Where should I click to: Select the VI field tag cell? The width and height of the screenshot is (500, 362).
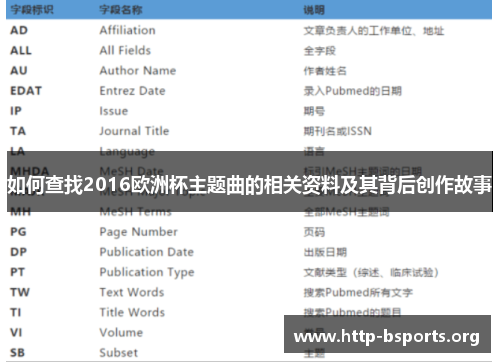[16, 333]
